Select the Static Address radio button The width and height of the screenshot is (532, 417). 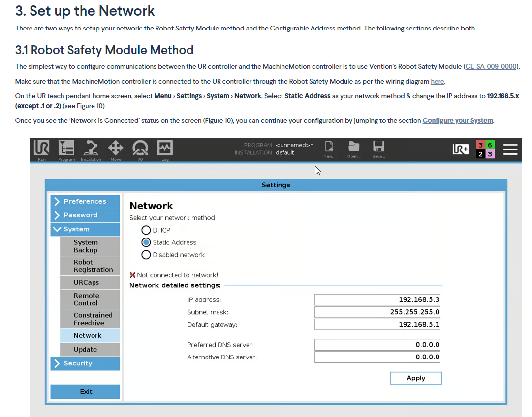(146, 242)
